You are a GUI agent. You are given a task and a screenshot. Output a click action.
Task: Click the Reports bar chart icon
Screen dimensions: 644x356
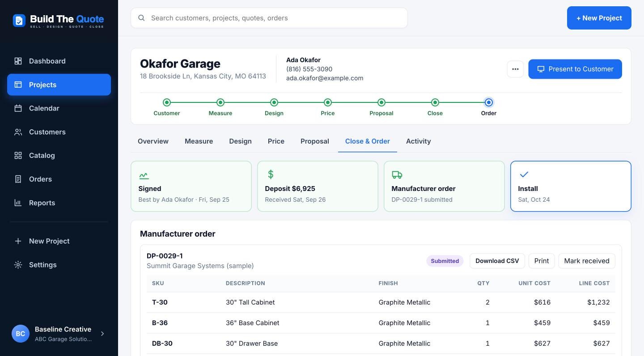coord(18,203)
